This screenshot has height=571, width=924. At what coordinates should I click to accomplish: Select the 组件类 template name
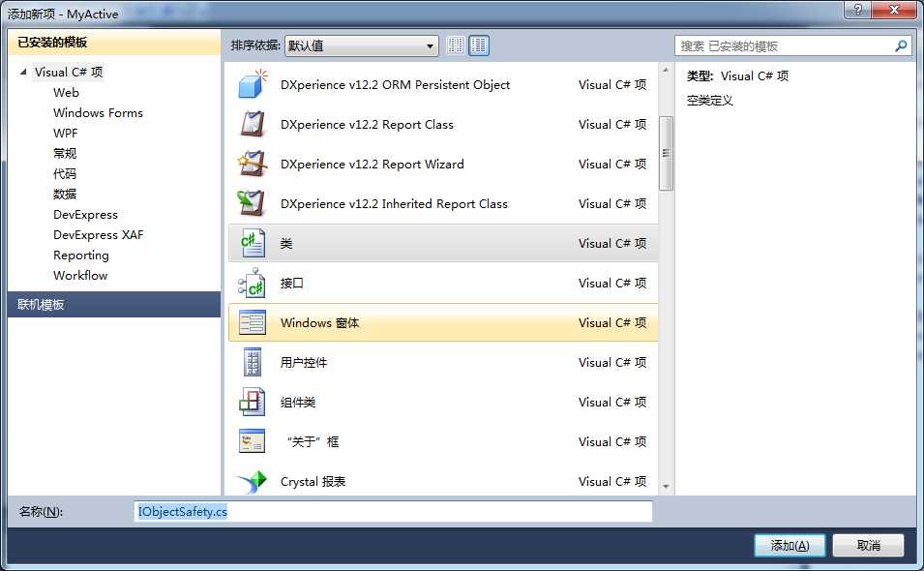(x=298, y=402)
